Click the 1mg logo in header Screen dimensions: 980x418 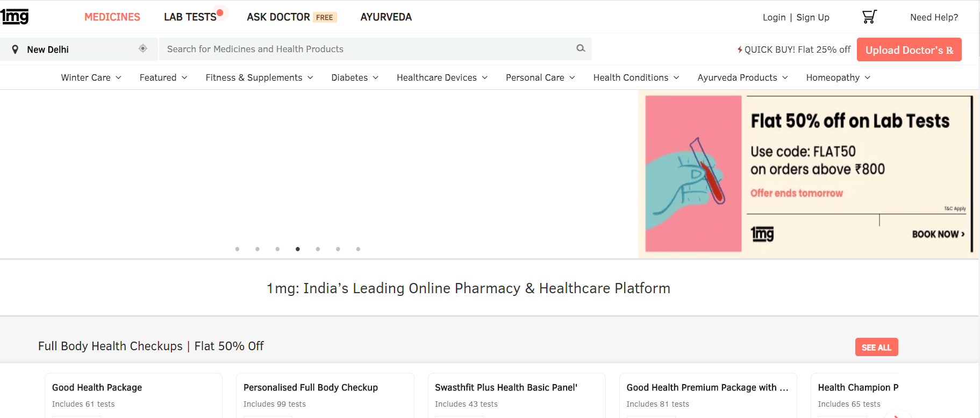click(15, 17)
